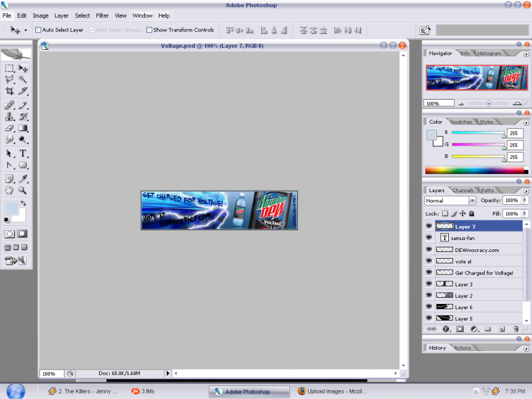Toggle visibility of DEWmocracy.com layer
This screenshot has height=399, width=532.
(429, 249)
